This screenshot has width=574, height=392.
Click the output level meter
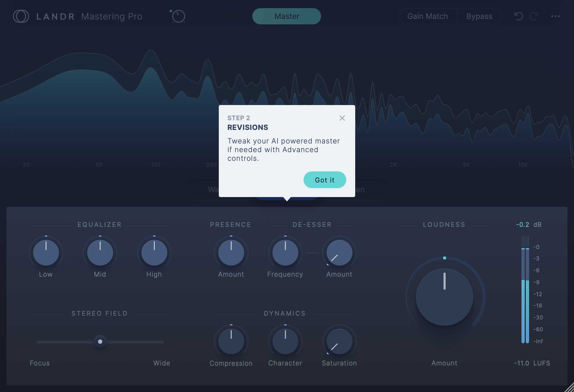[525, 289]
